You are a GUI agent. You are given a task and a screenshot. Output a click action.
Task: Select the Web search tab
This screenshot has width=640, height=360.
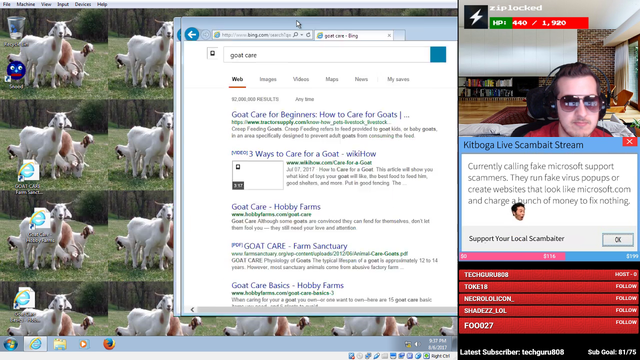pos(237,79)
